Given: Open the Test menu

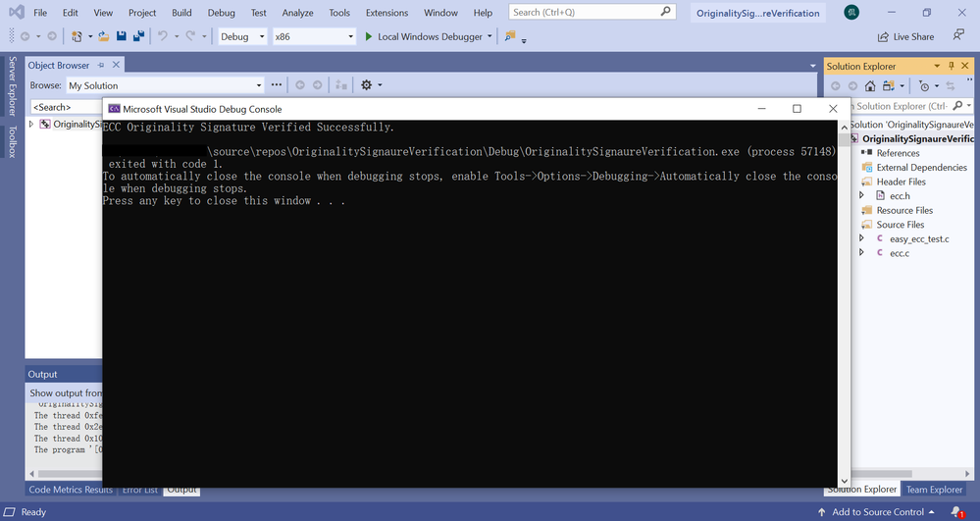Looking at the screenshot, I should (x=259, y=13).
